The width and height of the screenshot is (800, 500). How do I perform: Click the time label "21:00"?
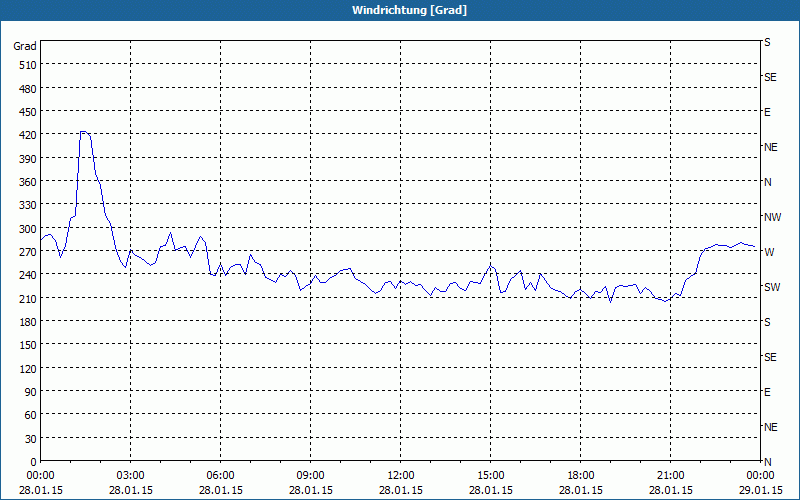coord(670,476)
